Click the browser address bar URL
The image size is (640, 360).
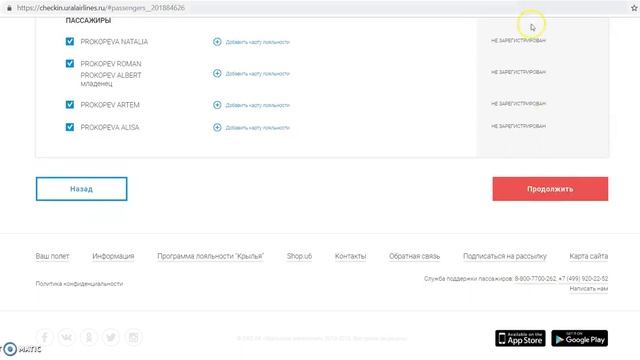101,8
